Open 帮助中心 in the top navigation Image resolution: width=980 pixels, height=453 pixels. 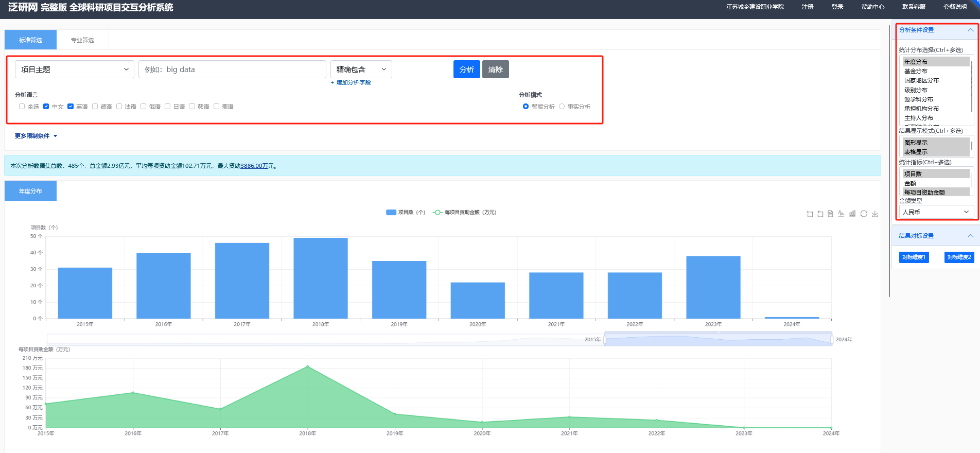point(872,7)
